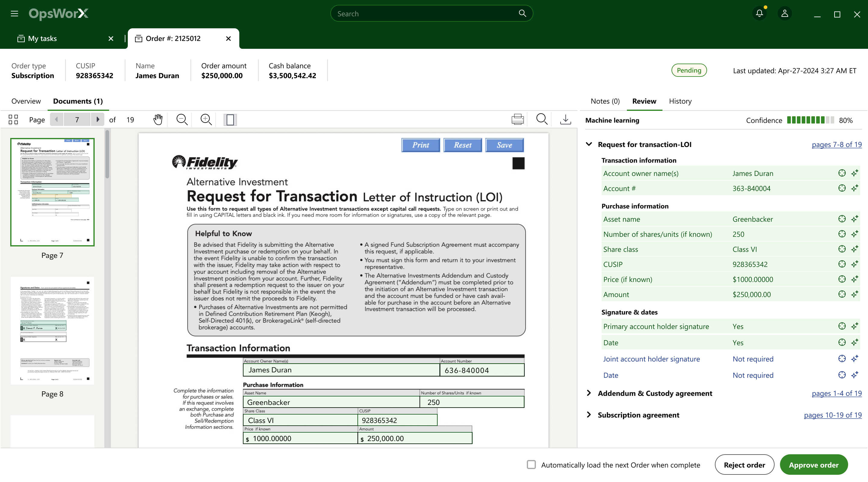This screenshot has height=482, width=868.
Task: Click the sparkle icon beside CUSIP field
Action: point(854,264)
